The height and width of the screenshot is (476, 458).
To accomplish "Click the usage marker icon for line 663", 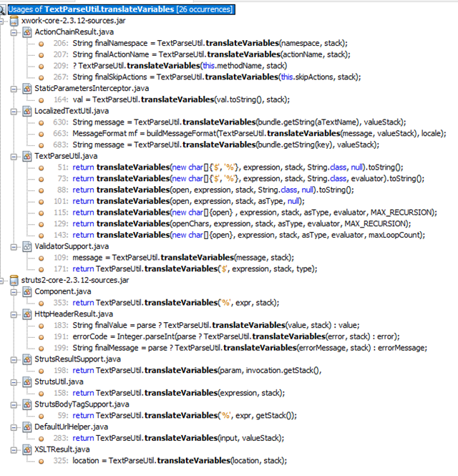I will tap(41, 134).
